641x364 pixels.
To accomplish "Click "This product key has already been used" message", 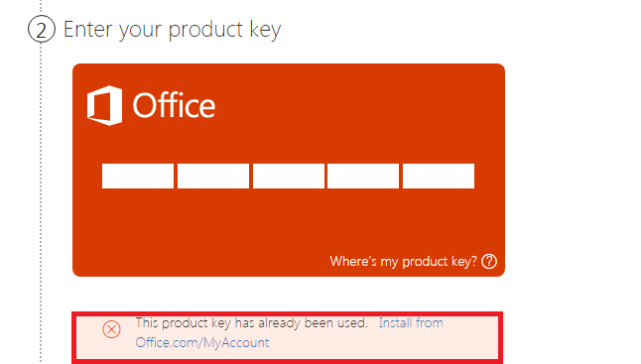I will pyautogui.click(x=251, y=323).
